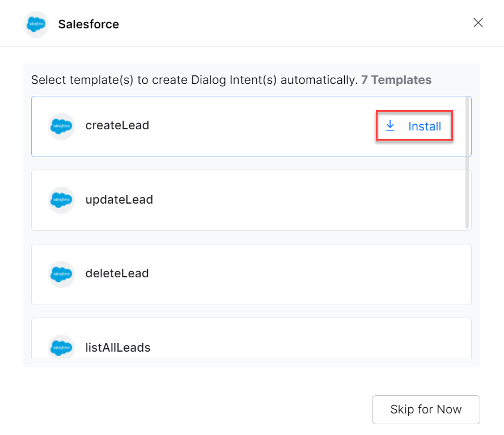Click the Salesforce icon on updateLead row

click(61, 200)
